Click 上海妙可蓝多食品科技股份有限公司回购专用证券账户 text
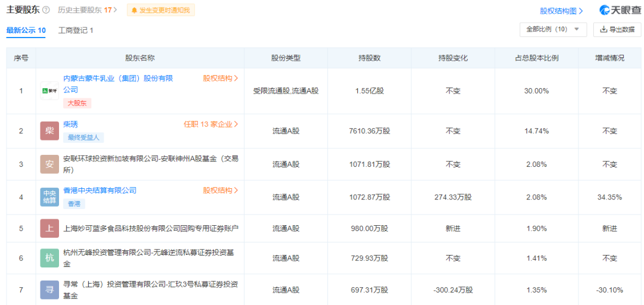 [151, 229]
